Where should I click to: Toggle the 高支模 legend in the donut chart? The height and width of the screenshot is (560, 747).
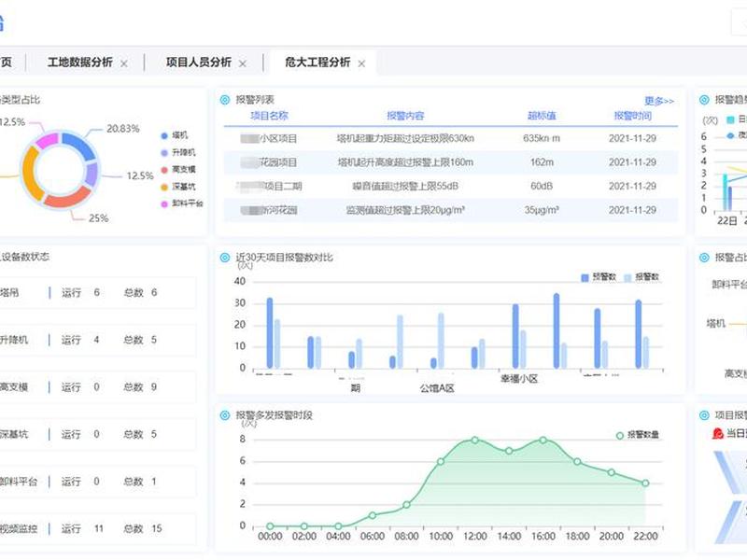pos(178,170)
